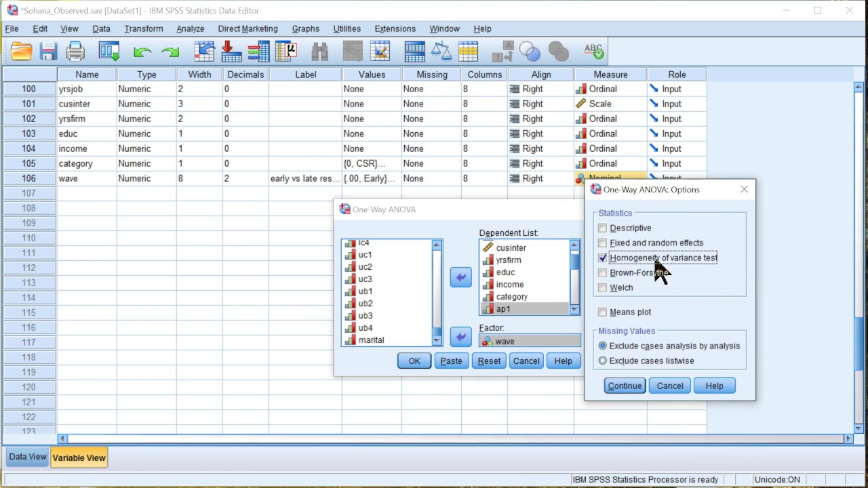Tick the Welch checkbox
Image resolution: width=868 pixels, height=488 pixels.
(x=602, y=288)
